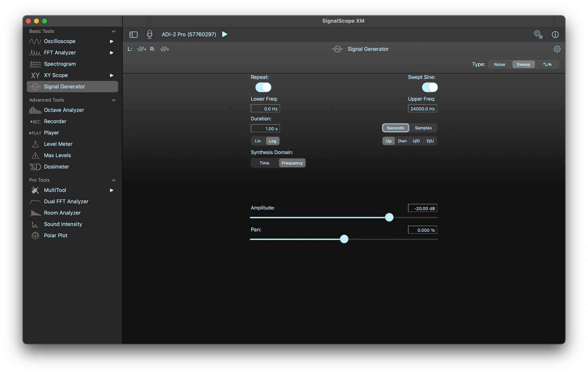Click the sidebar toggle icon in toolbar
588x374 pixels.
coord(133,35)
